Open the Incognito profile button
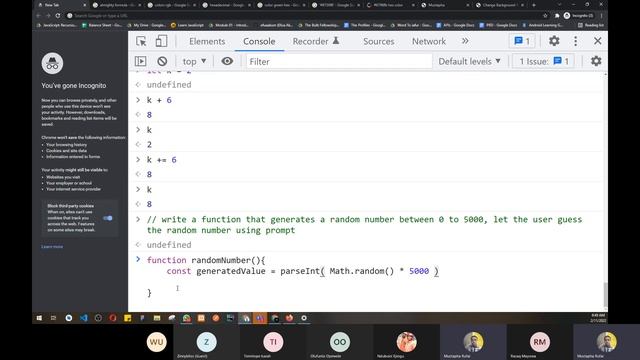 coord(578,16)
